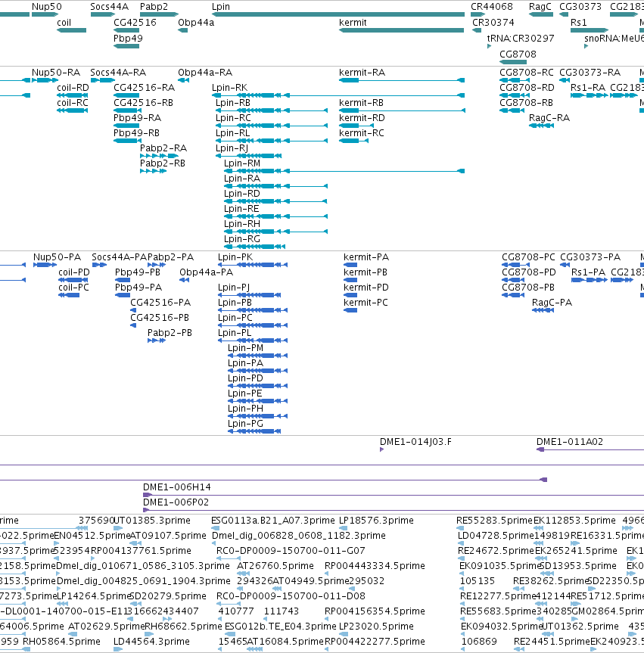Click the Lpin-RK transcript label
Screen dimensions: 644x653
pyautogui.click(x=229, y=88)
